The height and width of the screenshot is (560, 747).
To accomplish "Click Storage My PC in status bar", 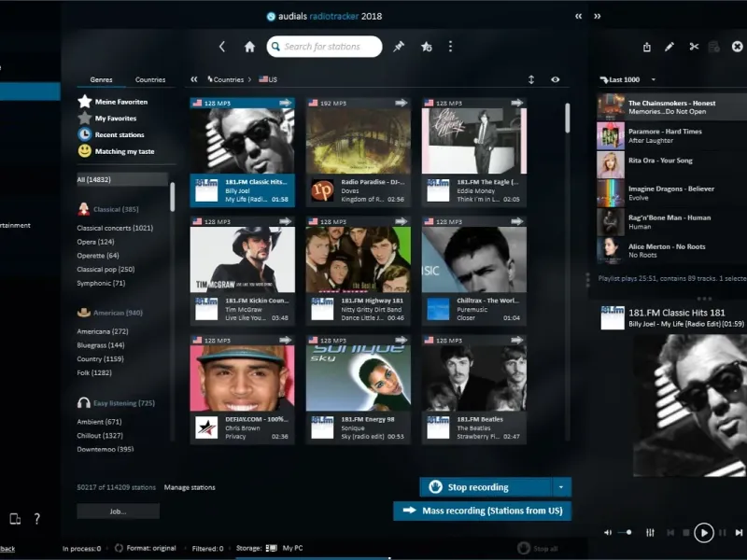I will [270, 548].
